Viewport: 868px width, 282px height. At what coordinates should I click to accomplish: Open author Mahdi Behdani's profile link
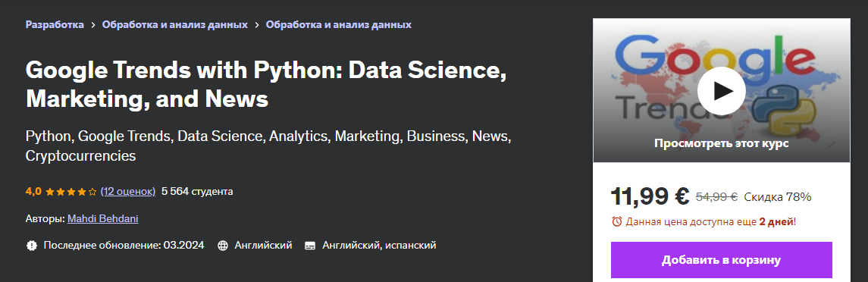click(103, 218)
